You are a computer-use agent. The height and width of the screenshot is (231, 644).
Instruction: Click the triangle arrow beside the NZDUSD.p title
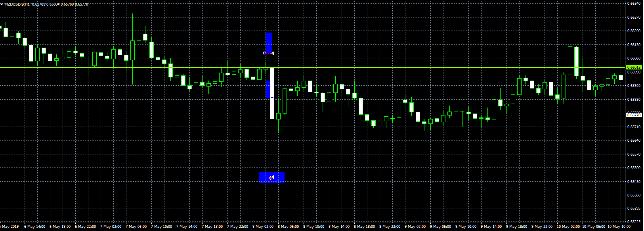pyautogui.click(x=2, y=4)
